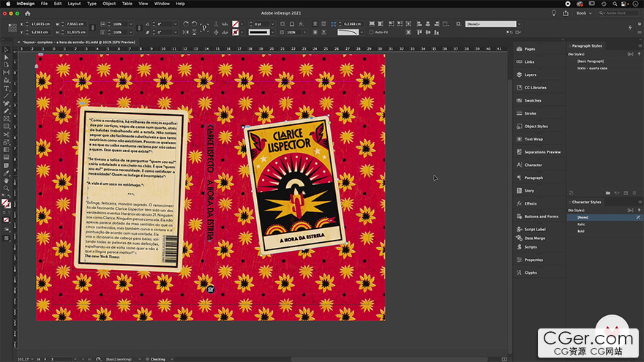644x362 pixels.
Task: Select the Direct Selection tool
Action: 6,58
